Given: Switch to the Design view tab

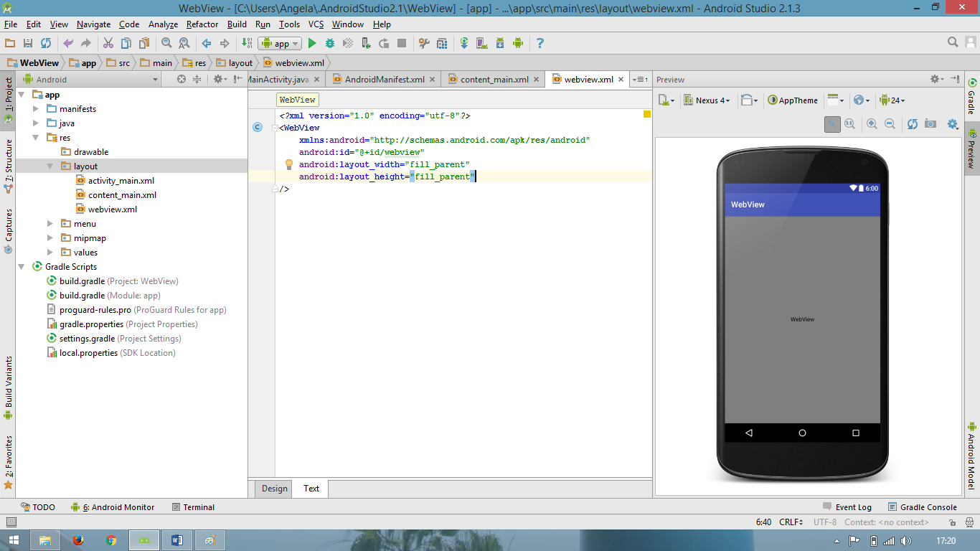Looking at the screenshot, I should (274, 489).
